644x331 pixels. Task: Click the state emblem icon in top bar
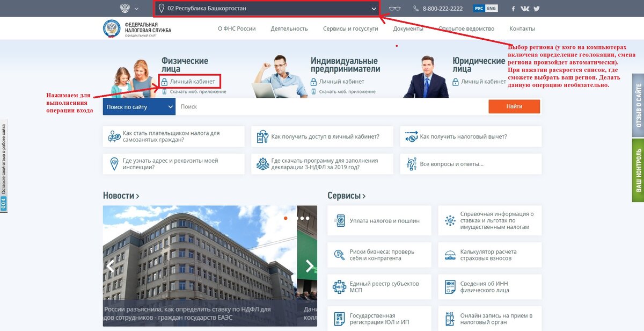[125, 9]
